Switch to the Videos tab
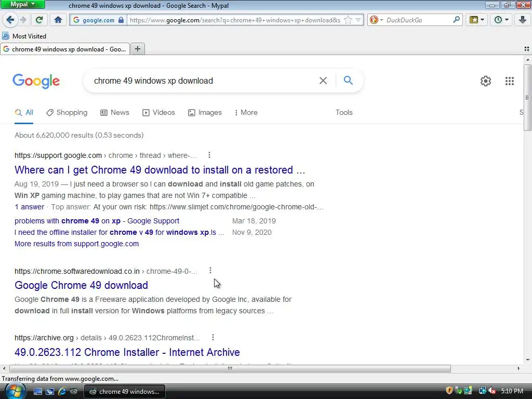The height and width of the screenshot is (399, 532). (x=158, y=112)
